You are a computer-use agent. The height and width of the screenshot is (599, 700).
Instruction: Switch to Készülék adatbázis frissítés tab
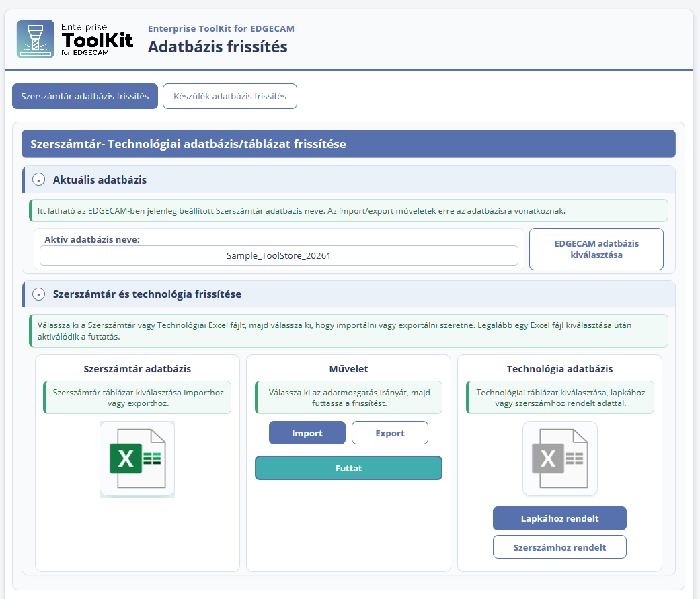coord(230,96)
